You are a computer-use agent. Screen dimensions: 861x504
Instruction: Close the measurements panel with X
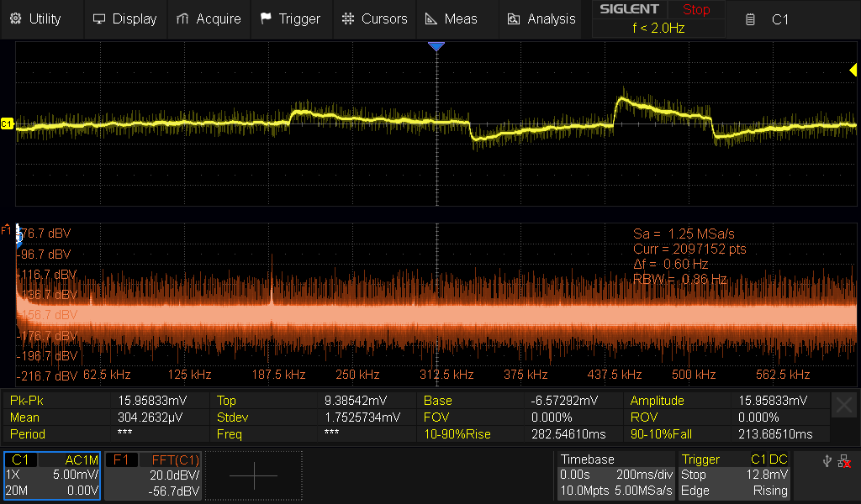pyautogui.click(x=843, y=406)
